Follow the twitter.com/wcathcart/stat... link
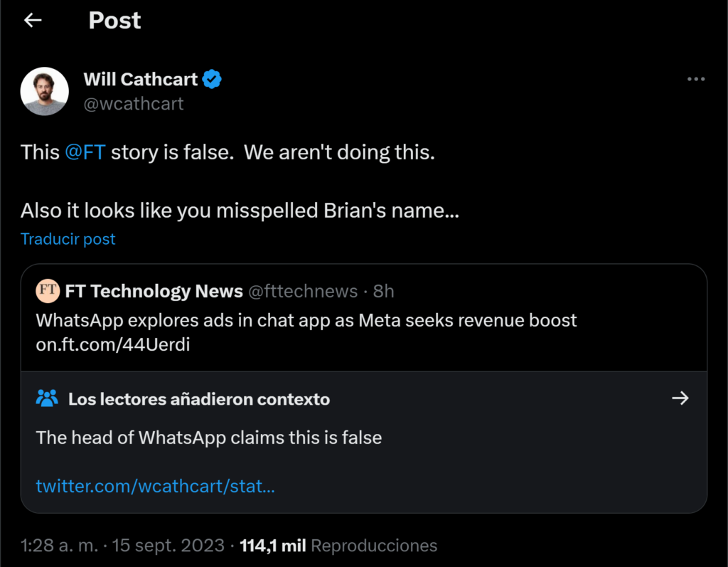The width and height of the screenshot is (728, 567). pos(155,487)
